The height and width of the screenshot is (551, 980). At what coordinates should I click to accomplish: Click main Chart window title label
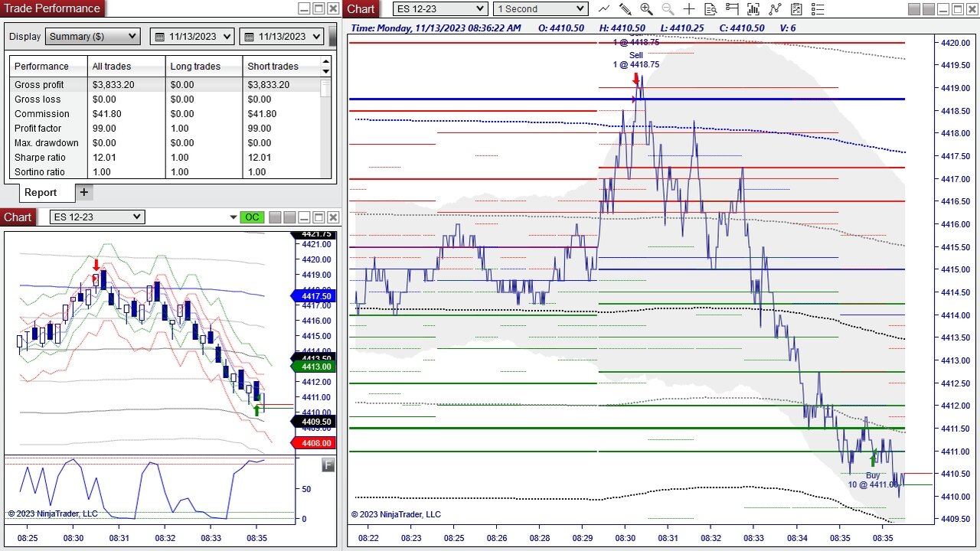click(361, 9)
